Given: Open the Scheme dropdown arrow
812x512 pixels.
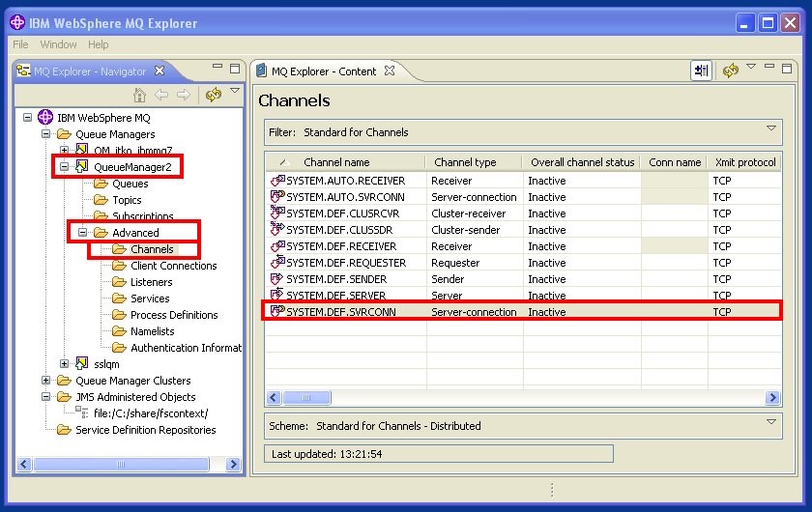Looking at the screenshot, I should pyautogui.click(x=771, y=421).
